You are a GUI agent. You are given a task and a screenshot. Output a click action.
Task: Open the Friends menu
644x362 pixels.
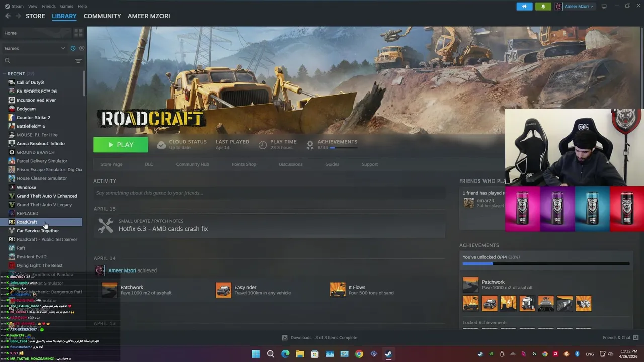click(x=49, y=6)
